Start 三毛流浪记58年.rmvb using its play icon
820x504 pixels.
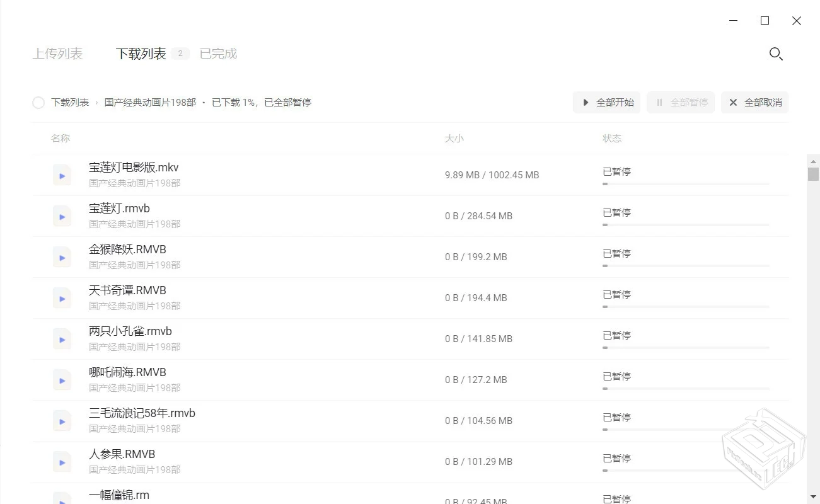tap(62, 421)
